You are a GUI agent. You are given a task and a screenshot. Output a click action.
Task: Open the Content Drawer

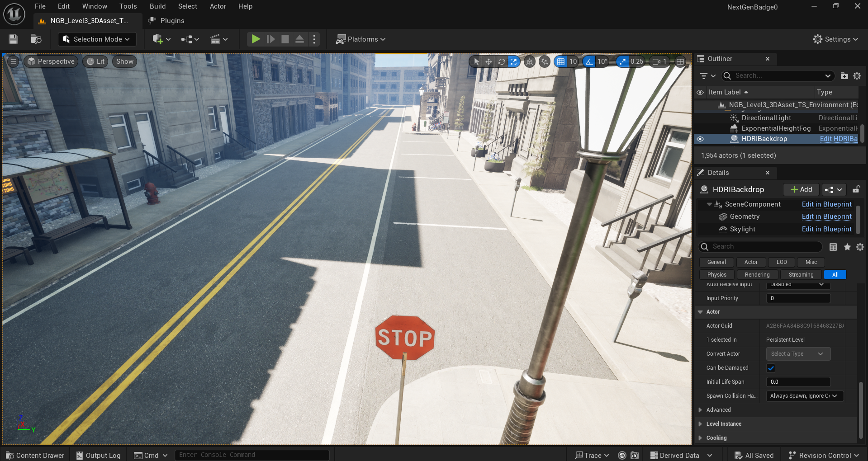coord(34,455)
